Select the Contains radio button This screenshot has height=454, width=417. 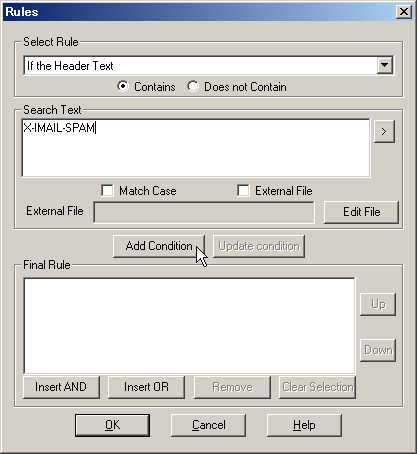point(123,87)
